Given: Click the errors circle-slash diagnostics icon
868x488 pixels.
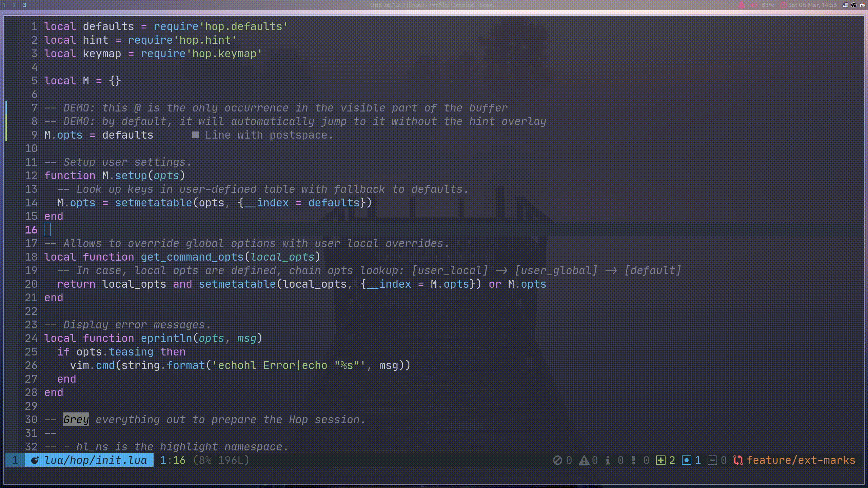Looking at the screenshot, I should click(557, 460).
